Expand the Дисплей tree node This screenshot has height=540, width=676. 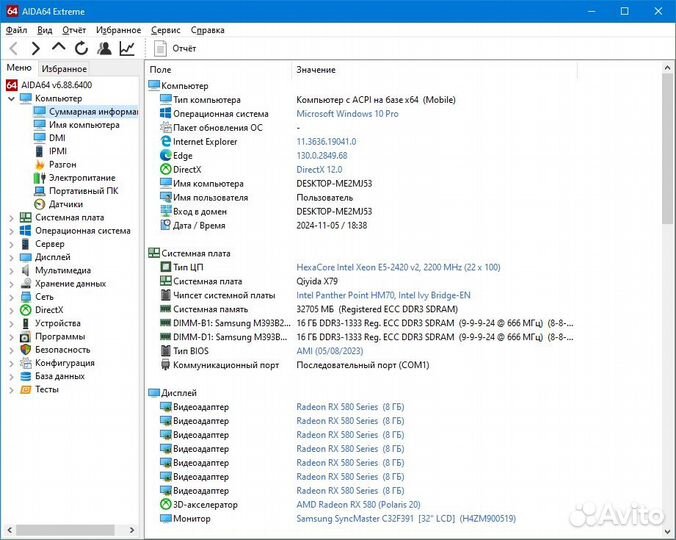[12, 258]
